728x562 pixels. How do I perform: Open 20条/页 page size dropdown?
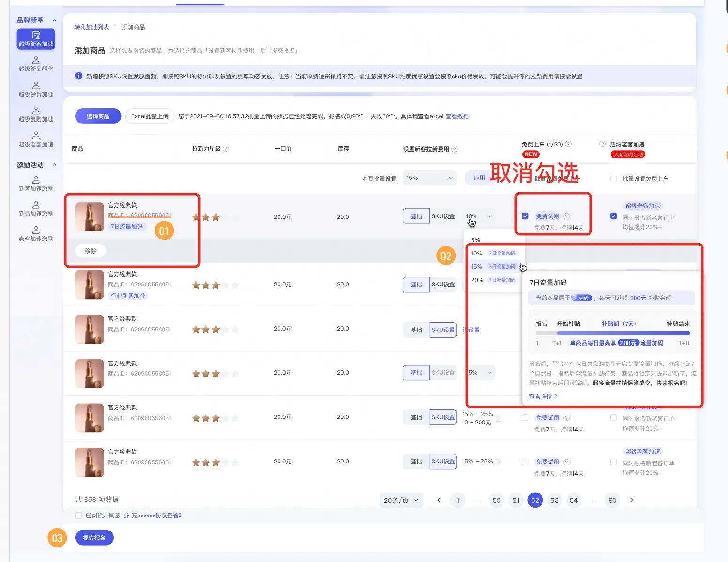[x=401, y=500]
